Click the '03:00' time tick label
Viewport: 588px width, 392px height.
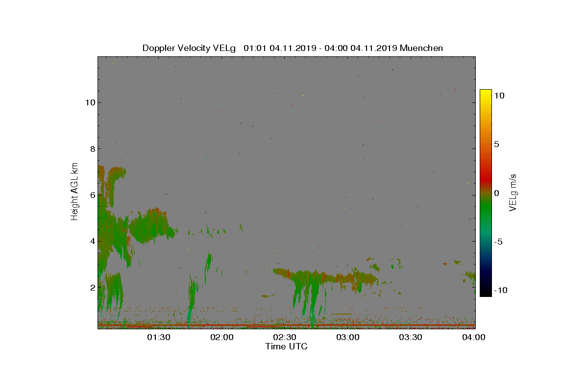point(347,338)
